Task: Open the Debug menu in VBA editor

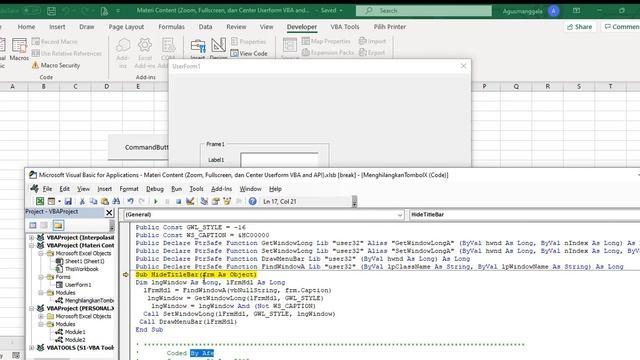Action: point(155,189)
